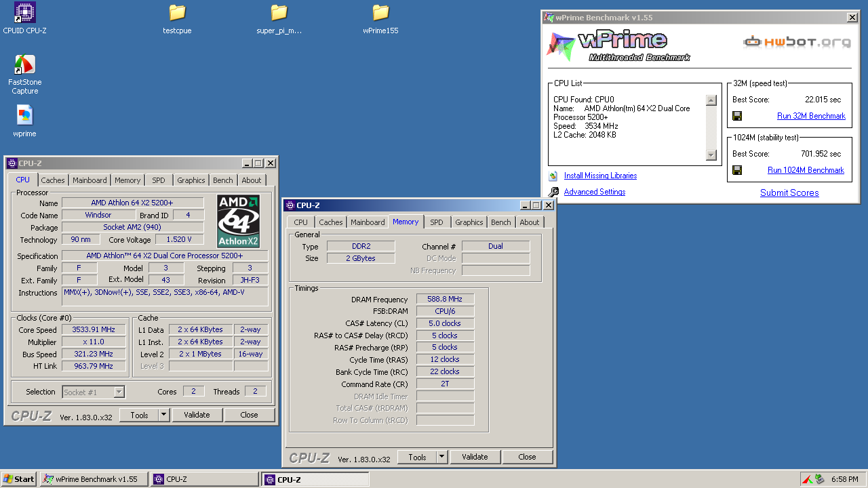The height and width of the screenshot is (488, 868).
Task: Switch to wPrime Benchmark v1.55 taskbar button
Action: click(x=94, y=479)
